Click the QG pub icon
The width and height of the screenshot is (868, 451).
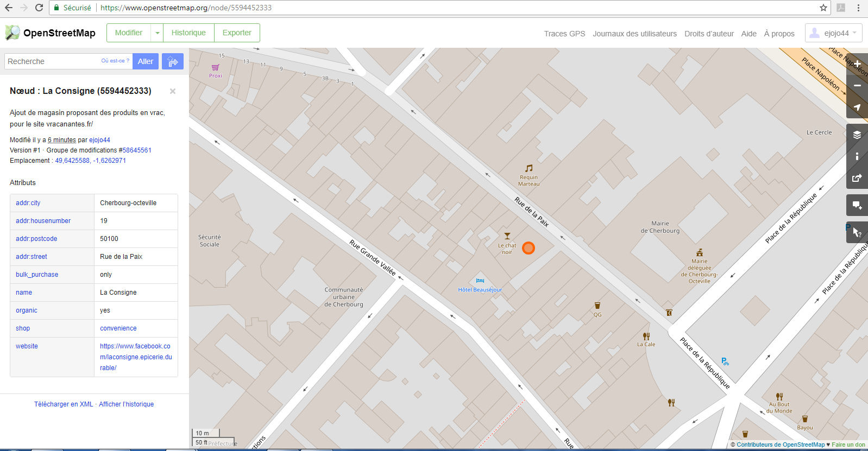tap(597, 306)
